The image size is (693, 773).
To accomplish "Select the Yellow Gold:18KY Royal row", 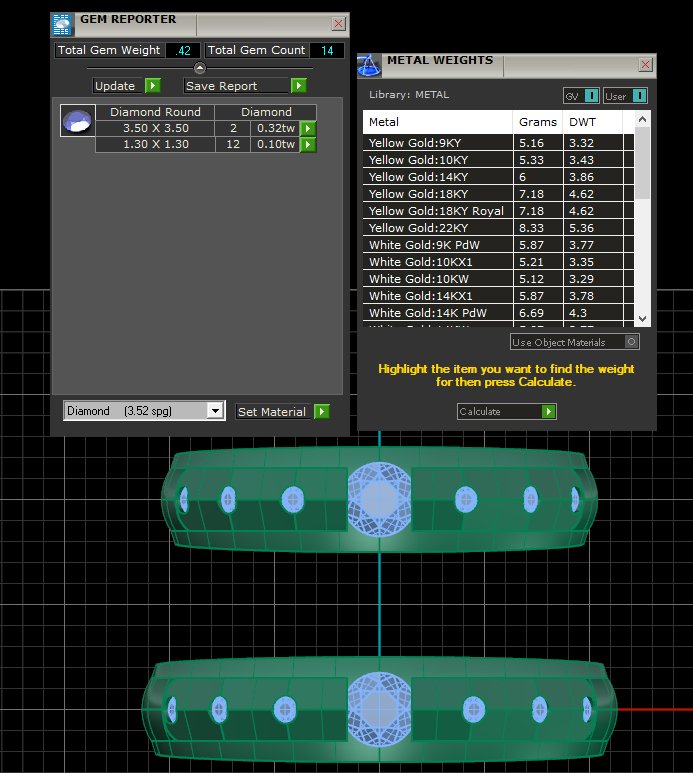I will (498, 211).
